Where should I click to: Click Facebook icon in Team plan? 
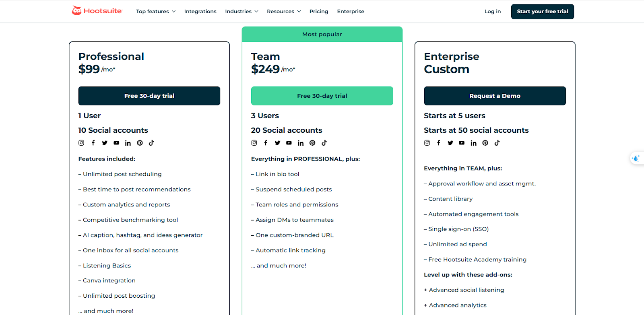coord(266,143)
